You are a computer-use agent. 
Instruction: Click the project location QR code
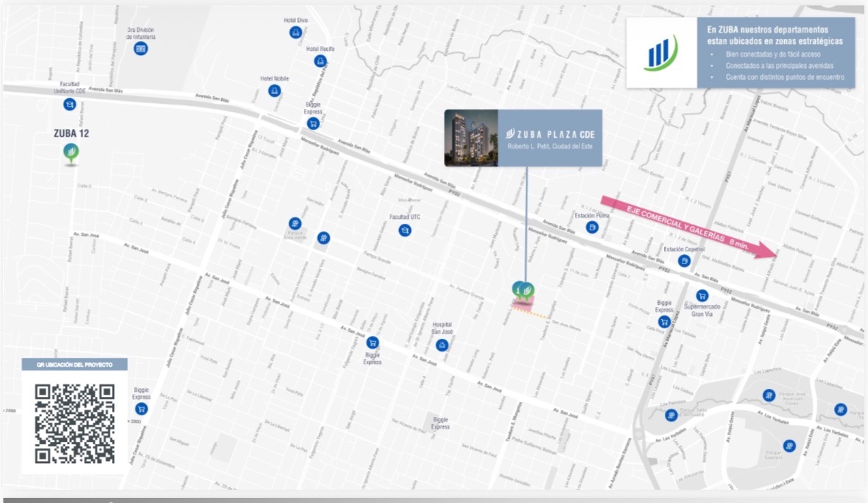(x=75, y=423)
